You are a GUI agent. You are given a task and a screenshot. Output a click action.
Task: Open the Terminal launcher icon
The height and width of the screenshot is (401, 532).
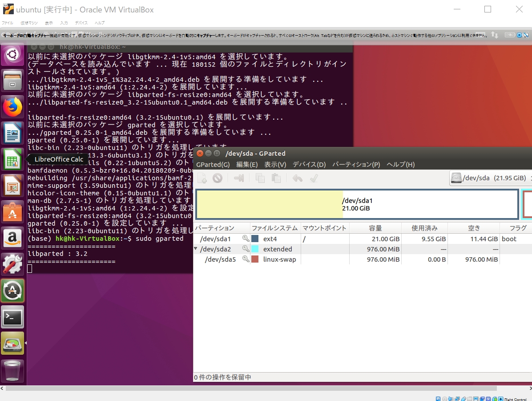point(12,317)
